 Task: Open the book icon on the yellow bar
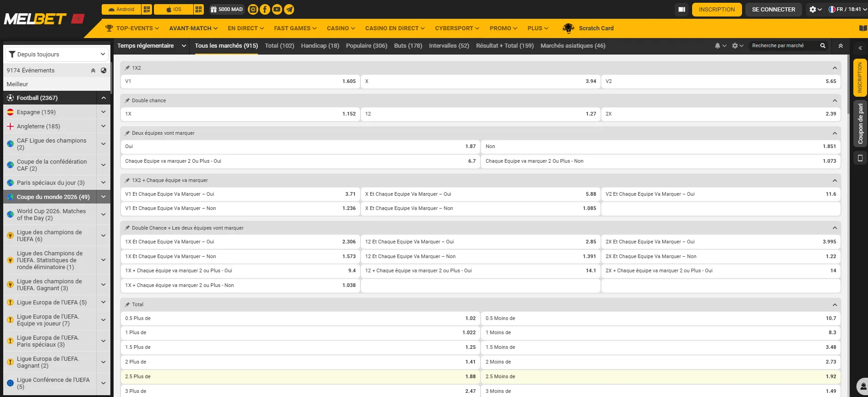[863, 28]
